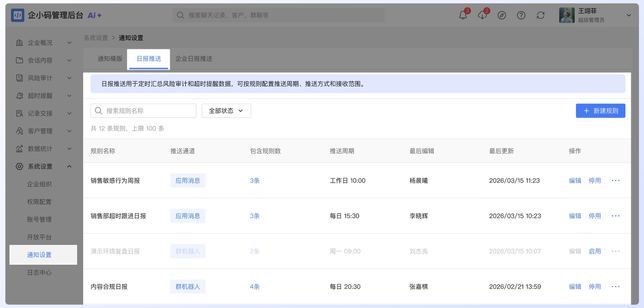644x308 pixels.
Task: Click the 会话内容 folder icon
Action: tap(19, 60)
